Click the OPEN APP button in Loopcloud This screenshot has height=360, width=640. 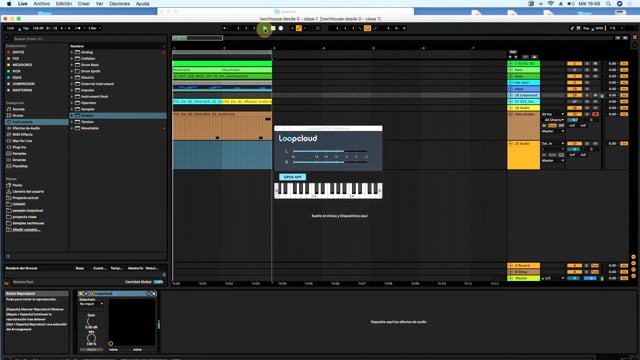click(x=292, y=177)
